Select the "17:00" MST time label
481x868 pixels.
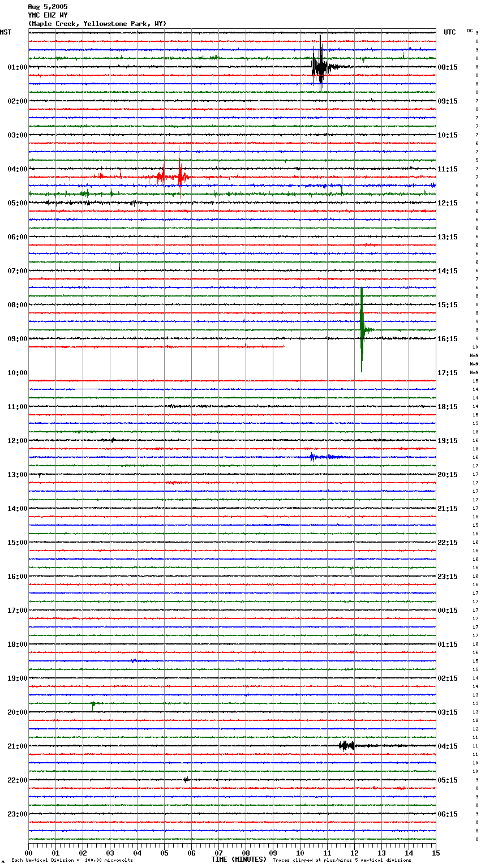18,611
